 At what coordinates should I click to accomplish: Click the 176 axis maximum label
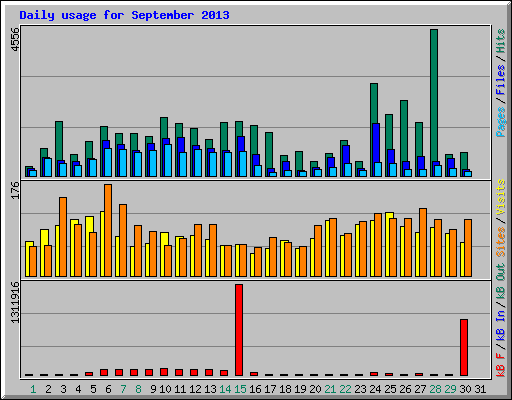[x=15, y=190]
